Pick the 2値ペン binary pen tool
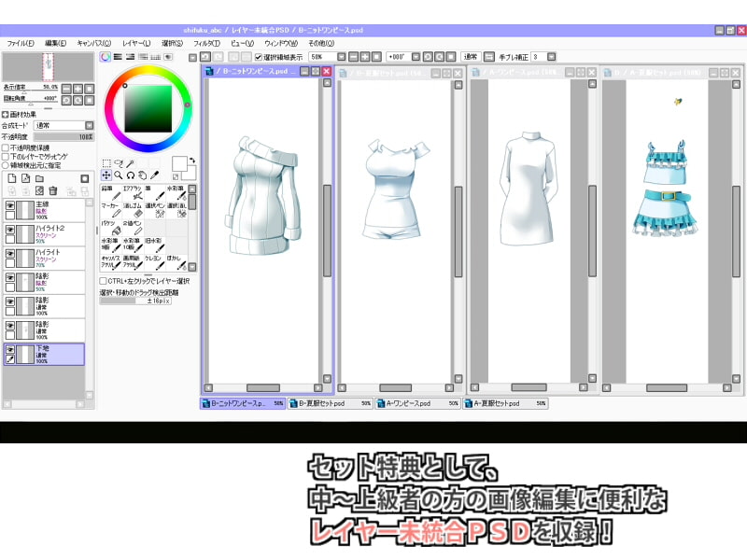Screen dimensions: 747x560 pyautogui.click(x=133, y=227)
